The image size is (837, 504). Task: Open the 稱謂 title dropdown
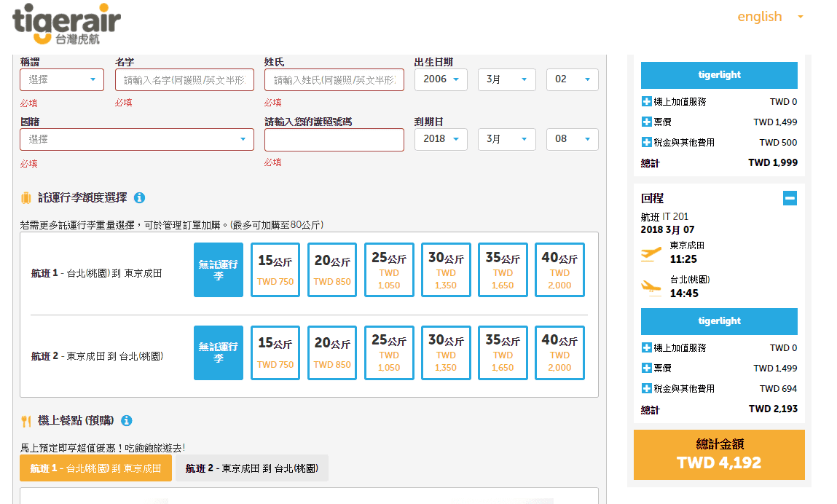[62, 79]
